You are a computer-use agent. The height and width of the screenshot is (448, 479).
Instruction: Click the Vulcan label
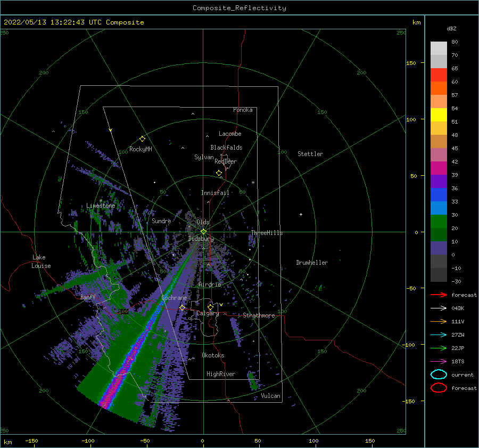point(270,396)
